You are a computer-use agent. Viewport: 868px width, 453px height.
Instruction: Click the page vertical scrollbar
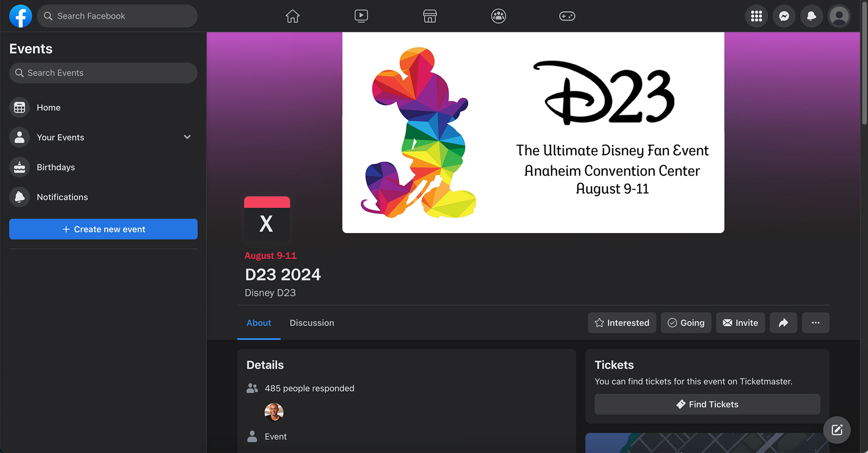[864, 63]
